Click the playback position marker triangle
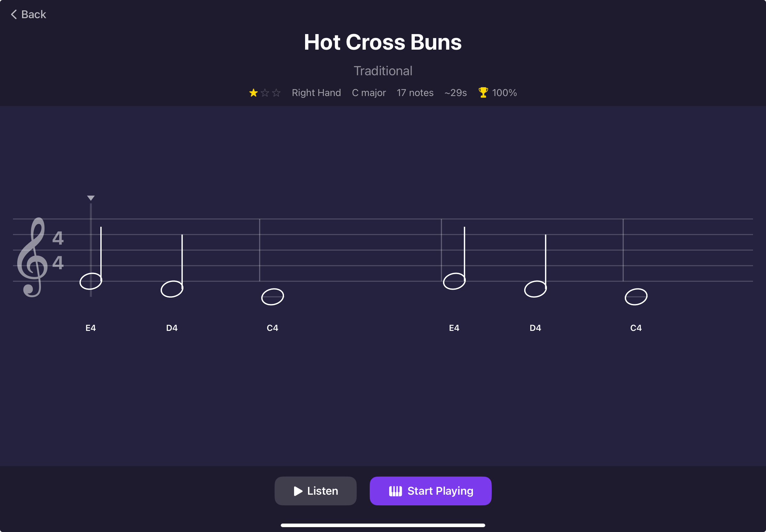 [90, 197]
